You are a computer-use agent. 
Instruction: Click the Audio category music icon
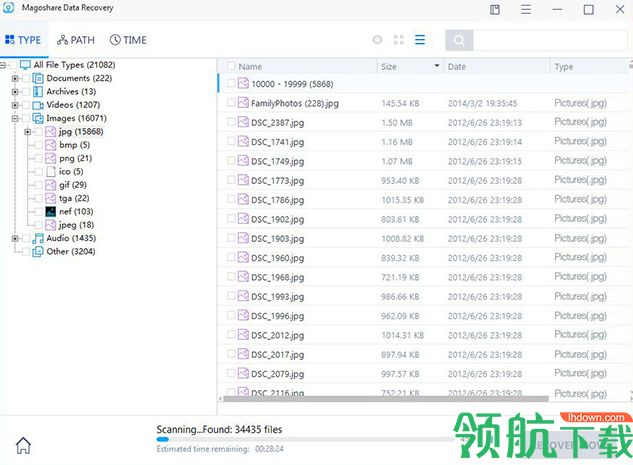point(38,238)
